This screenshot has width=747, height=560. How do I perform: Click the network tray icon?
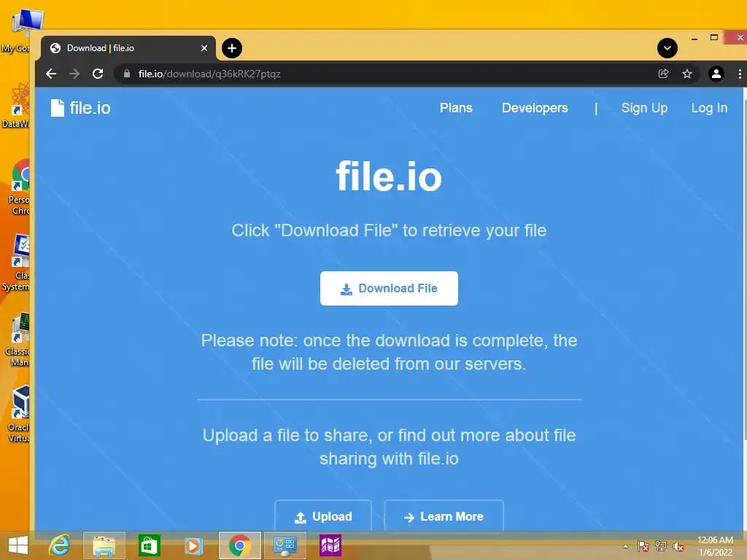(x=661, y=546)
